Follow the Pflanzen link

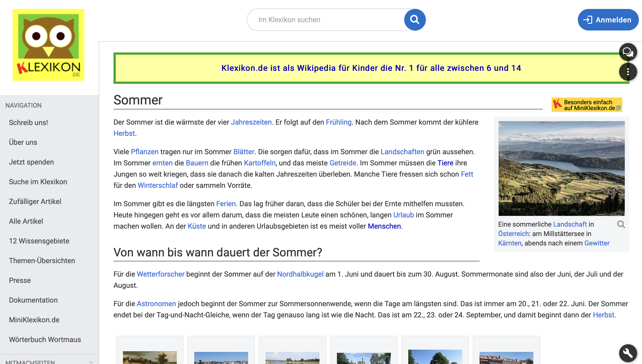145,152
